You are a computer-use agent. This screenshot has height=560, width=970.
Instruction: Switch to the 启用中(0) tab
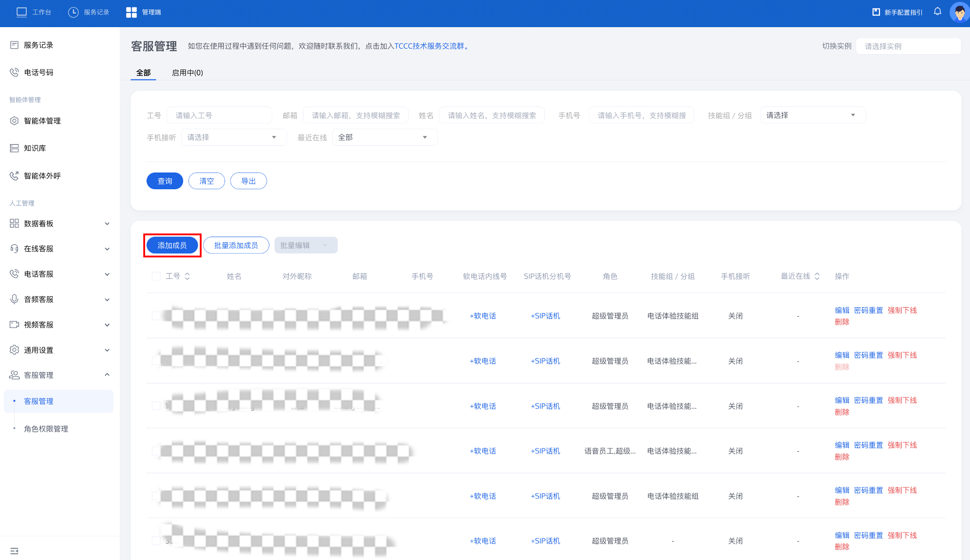point(187,73)
